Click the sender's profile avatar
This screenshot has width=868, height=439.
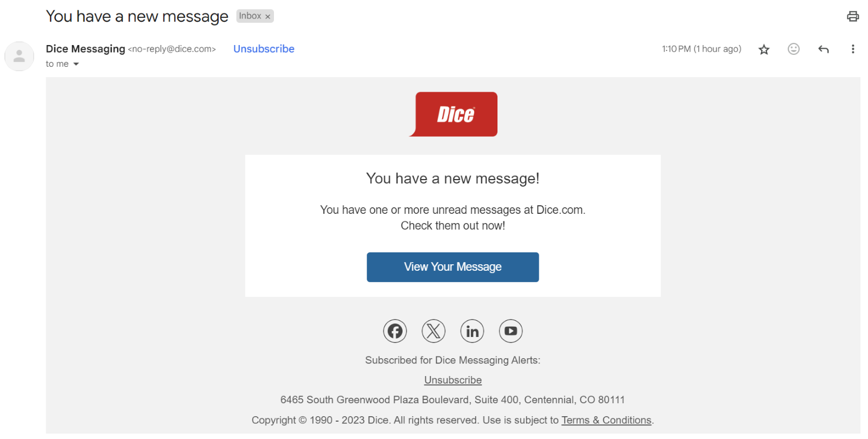(19, 56)
